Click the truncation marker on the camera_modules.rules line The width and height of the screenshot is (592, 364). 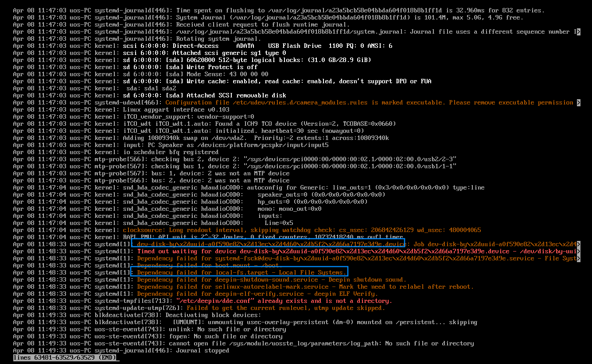coord(578,103)
